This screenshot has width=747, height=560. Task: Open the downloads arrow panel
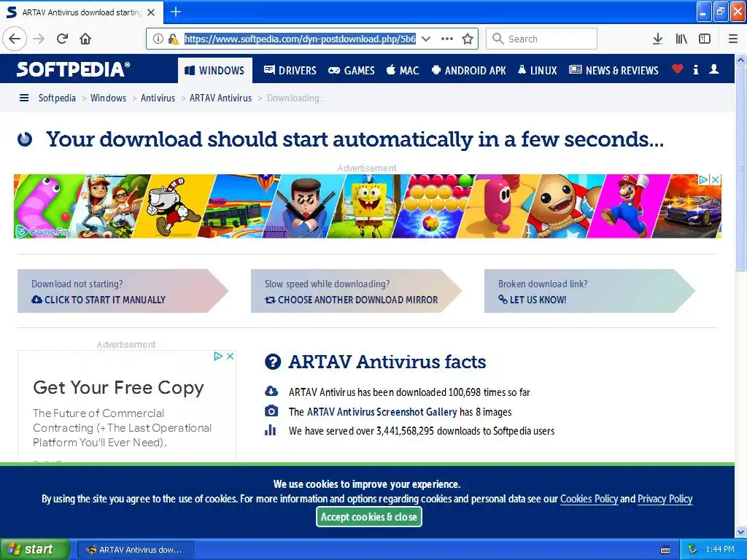(657, 39)
